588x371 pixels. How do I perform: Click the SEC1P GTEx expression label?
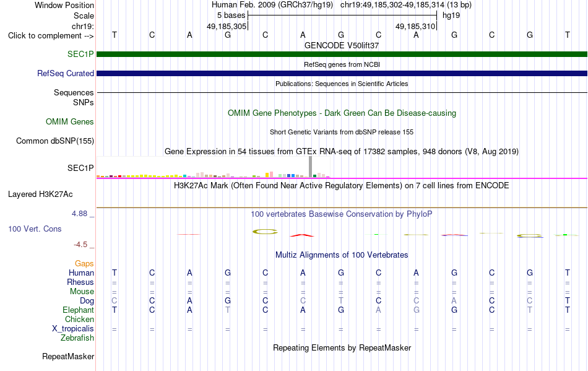[80, 168]
